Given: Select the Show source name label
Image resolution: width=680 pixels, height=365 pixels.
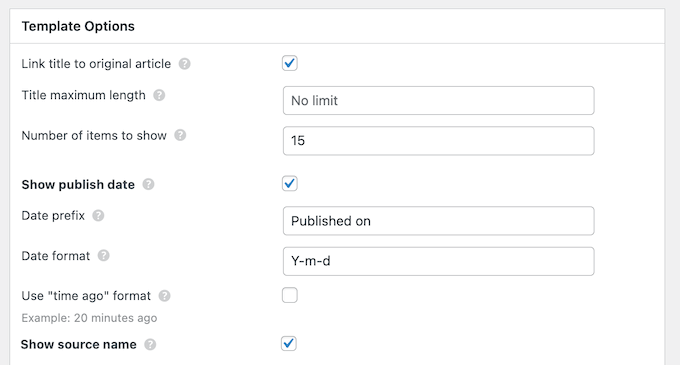Looking at the screenshot, I should click(x=78, y=345).
